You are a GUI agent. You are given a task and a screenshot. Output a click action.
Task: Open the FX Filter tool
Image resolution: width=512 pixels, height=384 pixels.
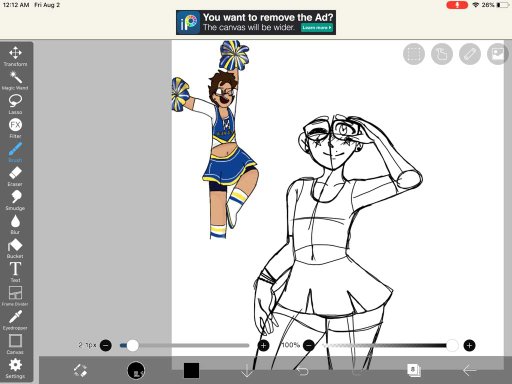(x=15, y=128)
